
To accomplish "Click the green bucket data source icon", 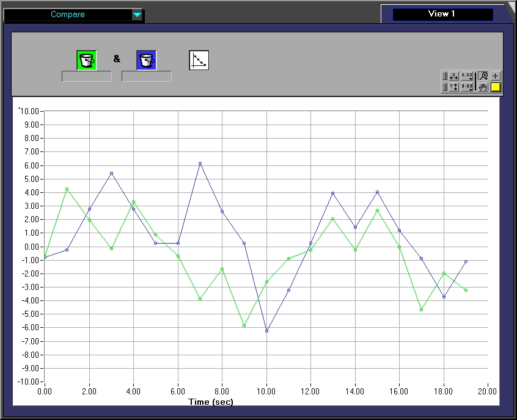I will click(x=87, y=60).
